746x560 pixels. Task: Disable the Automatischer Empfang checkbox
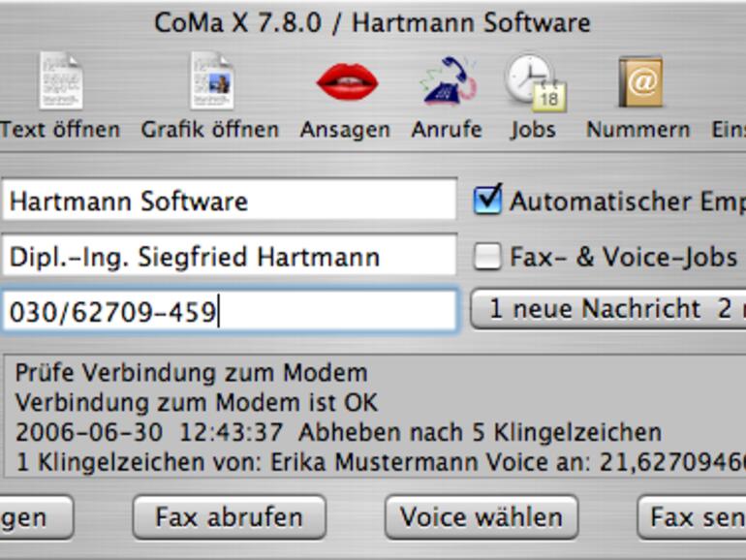pos(487,199)
